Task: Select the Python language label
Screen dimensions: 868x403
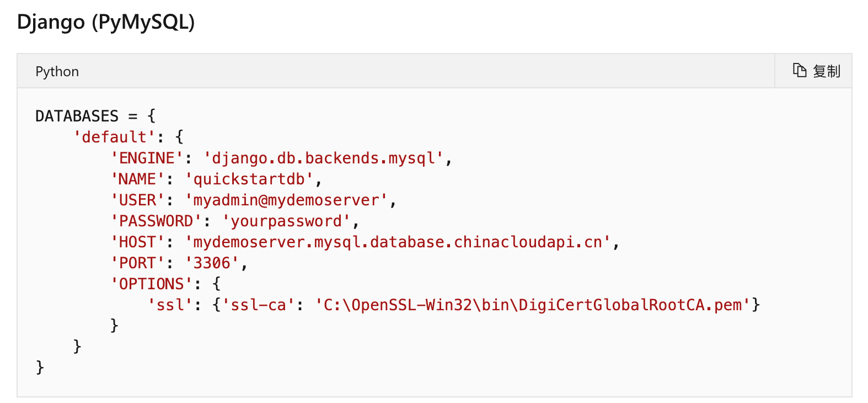Action: tap(57, 71)
